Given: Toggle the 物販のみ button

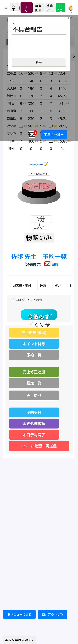Looking at the screenshot, I should pos(39,238).
